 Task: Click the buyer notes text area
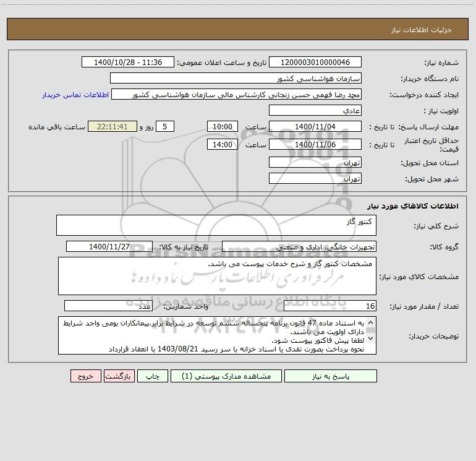click(x=217, y=335)
